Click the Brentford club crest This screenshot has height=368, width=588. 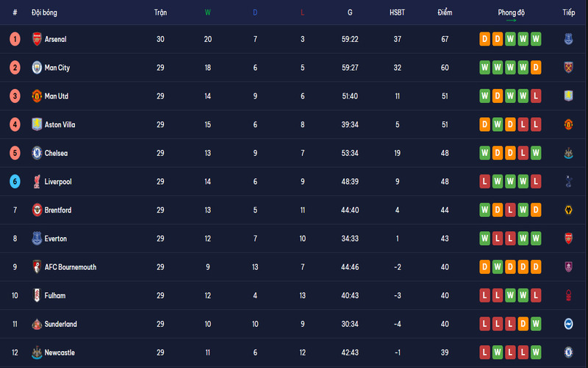point(37,210)
